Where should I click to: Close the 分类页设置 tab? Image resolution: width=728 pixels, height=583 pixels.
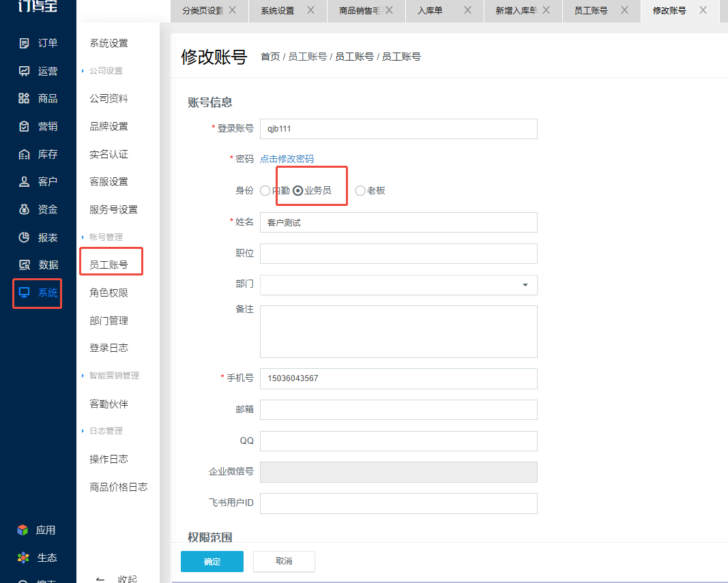pyautogui.click(x=233, y=10)
